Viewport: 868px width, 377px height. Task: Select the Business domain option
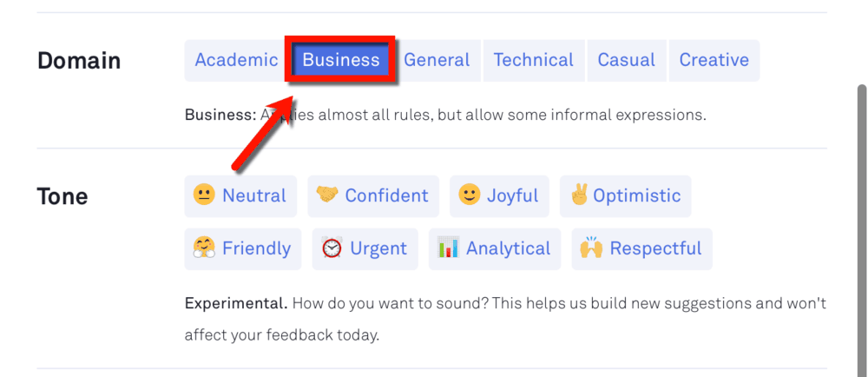click(x=341, y=60)
